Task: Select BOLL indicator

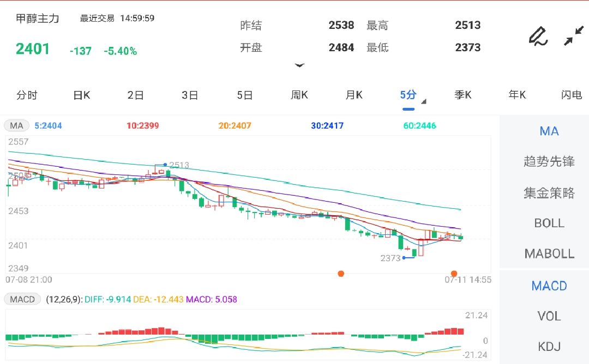Action: (x=549, y=223)
